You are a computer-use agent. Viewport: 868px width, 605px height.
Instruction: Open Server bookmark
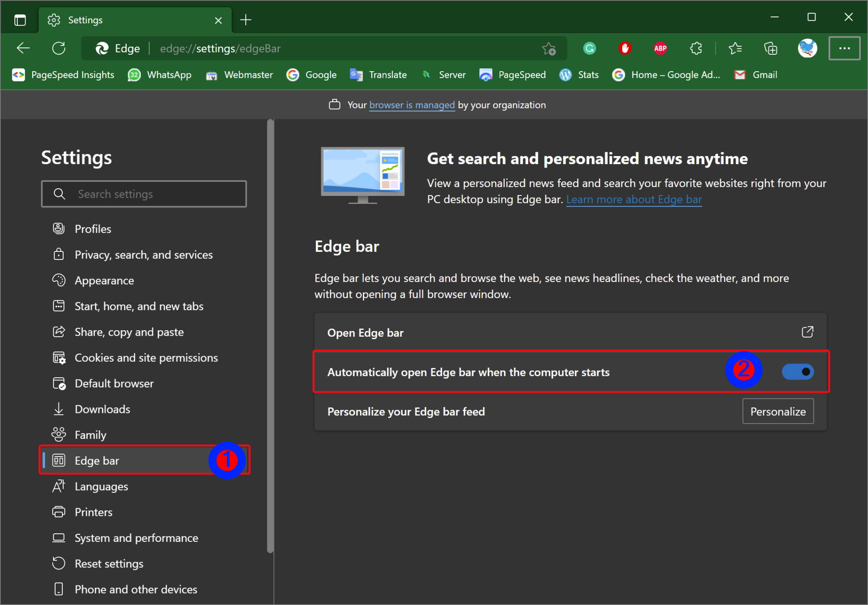pos(443,75)
